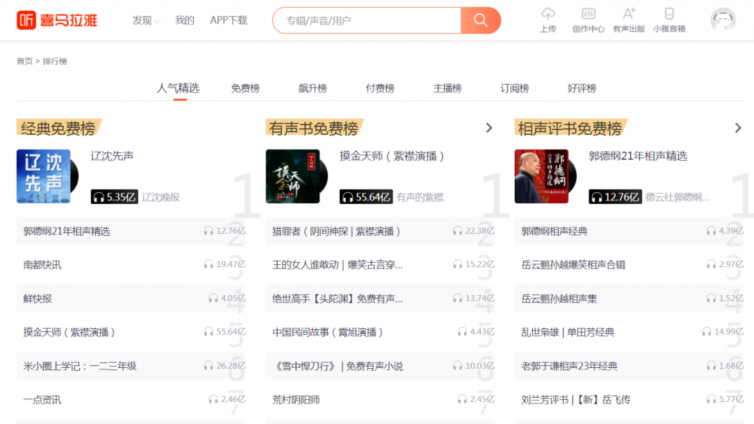Viewport: 754px width, 424px height.
Task: Switch to 好评榜 tab
Action: pos(582,88)
